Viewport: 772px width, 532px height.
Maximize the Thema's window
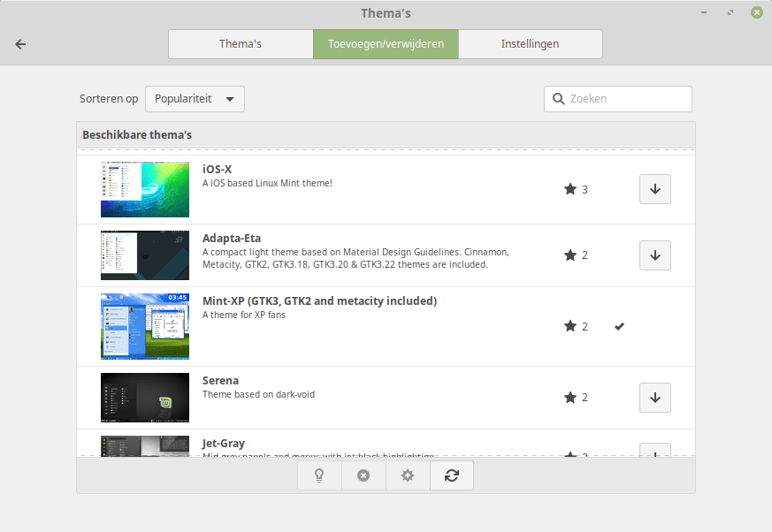pyautogui.click(x=730, y=12)
